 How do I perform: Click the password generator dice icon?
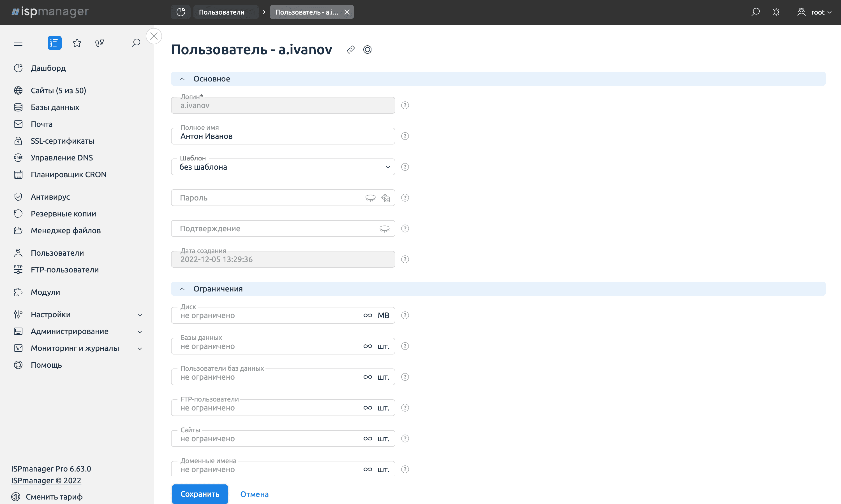385,198
